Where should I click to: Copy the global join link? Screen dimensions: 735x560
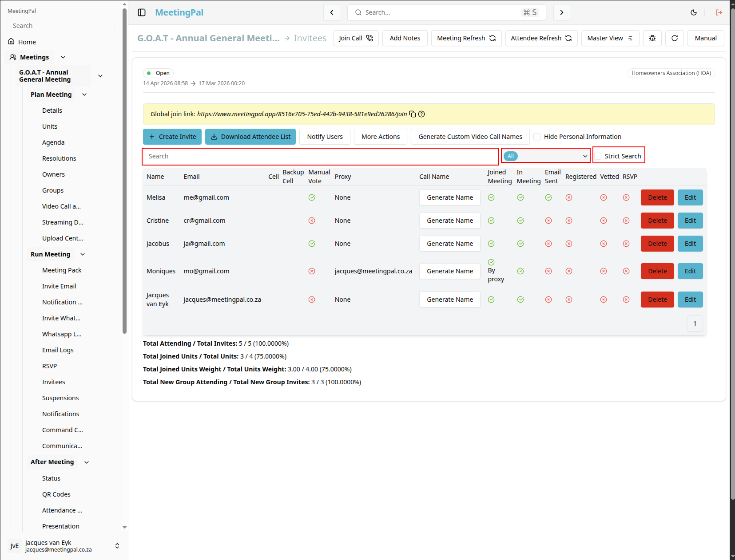413,114
